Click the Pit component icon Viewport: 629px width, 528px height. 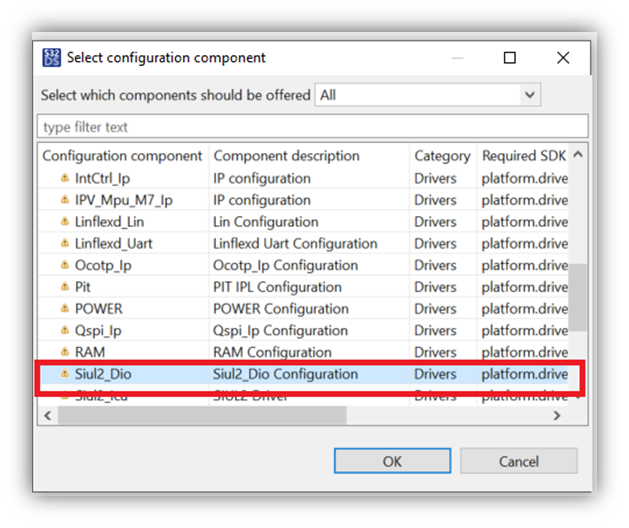(63, 287)
